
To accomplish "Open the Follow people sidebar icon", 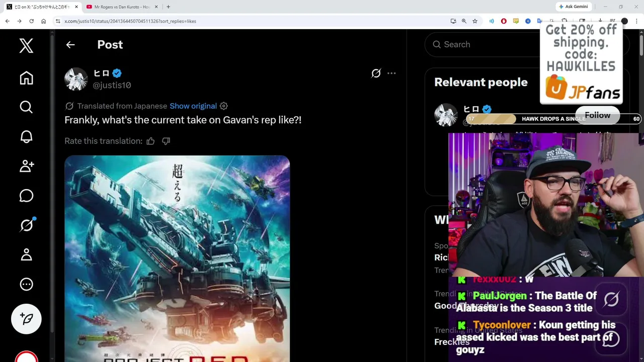I will 26,166.
